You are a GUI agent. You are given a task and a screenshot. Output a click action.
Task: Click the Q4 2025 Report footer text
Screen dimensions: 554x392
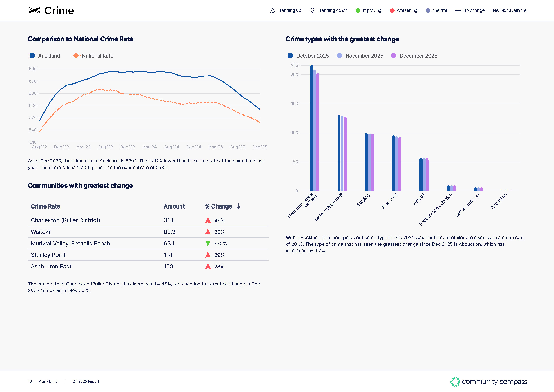pyautogui.click(x=86, y=381)
